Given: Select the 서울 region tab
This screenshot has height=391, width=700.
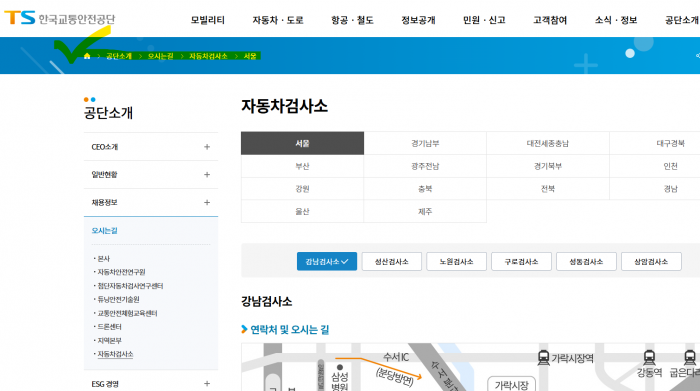Looking at the screenshot, I should pyautogui.click(x=302, y=143).
